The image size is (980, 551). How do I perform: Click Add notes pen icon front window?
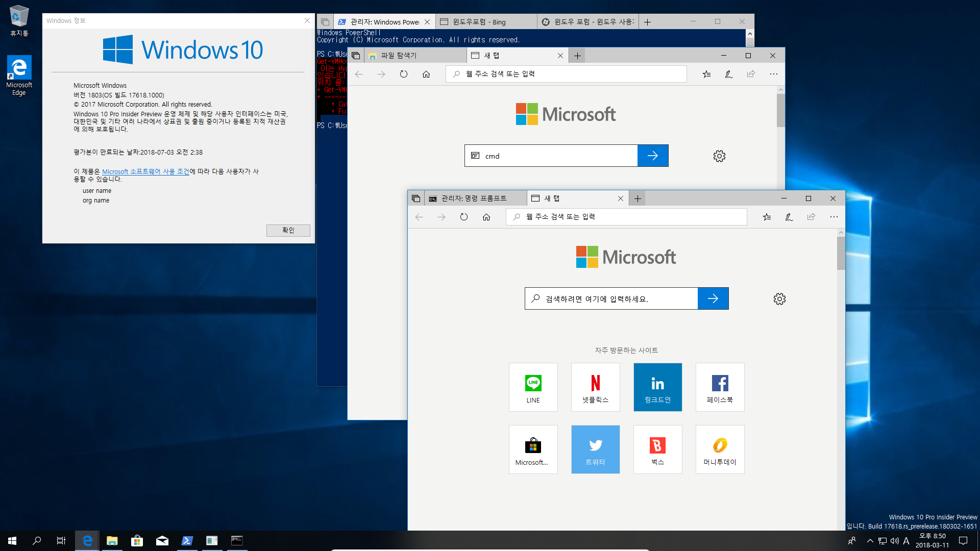(x=789, y=217)
